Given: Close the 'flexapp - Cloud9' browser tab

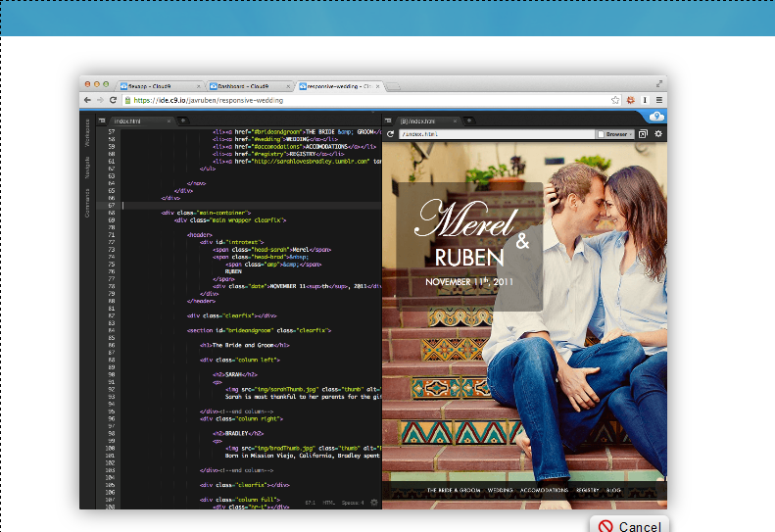Looking at the screenshot, I should (199, 86).
